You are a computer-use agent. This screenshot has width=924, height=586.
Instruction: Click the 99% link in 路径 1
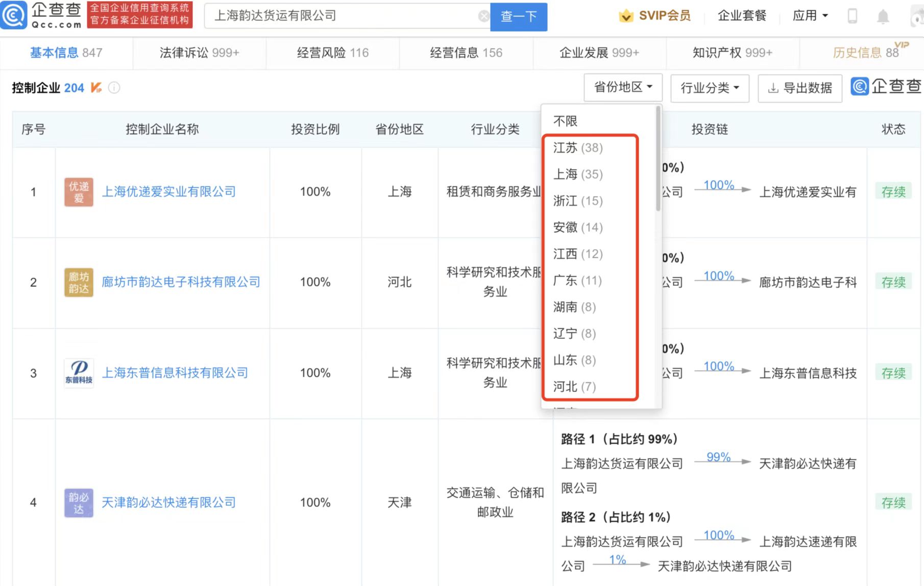click(718, 457)
